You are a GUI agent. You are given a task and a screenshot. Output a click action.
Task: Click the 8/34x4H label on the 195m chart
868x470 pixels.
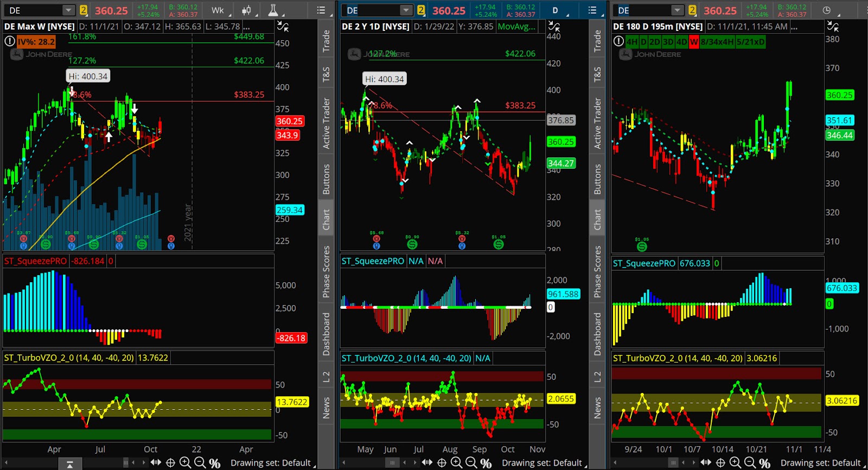tap(717, 42)
